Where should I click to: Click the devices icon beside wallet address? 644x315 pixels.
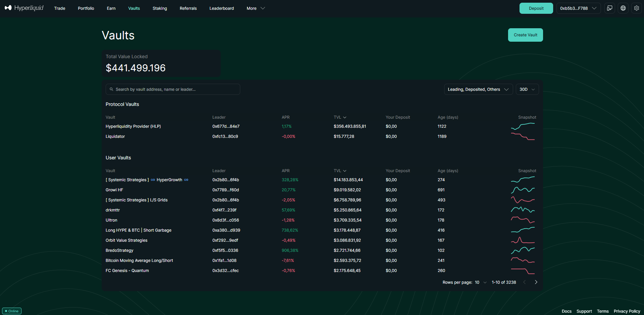610,8
